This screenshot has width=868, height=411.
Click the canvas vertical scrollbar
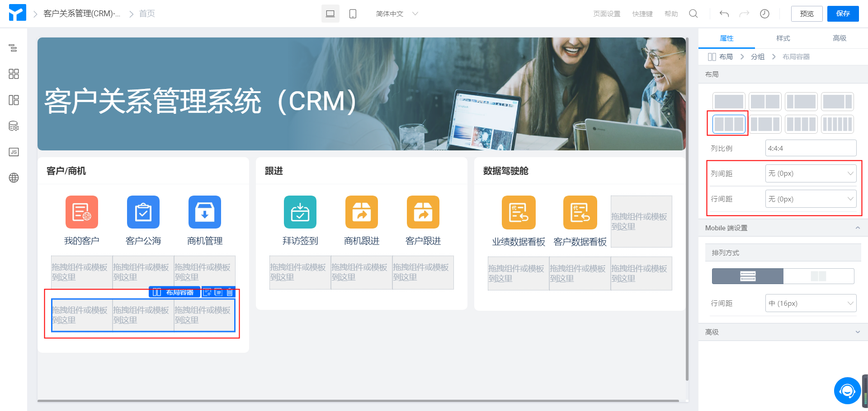[687, 210]
